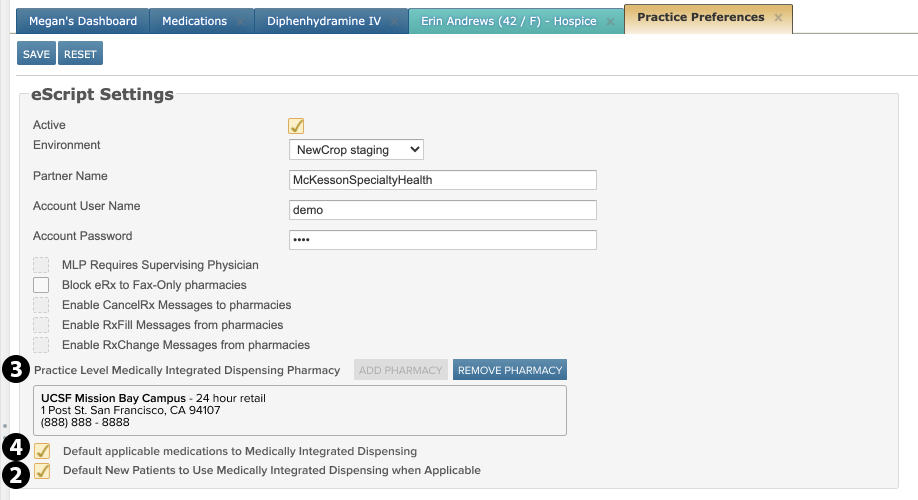Click into the Partner Name field
918x500 pixels.
click(x=442, y=180)
